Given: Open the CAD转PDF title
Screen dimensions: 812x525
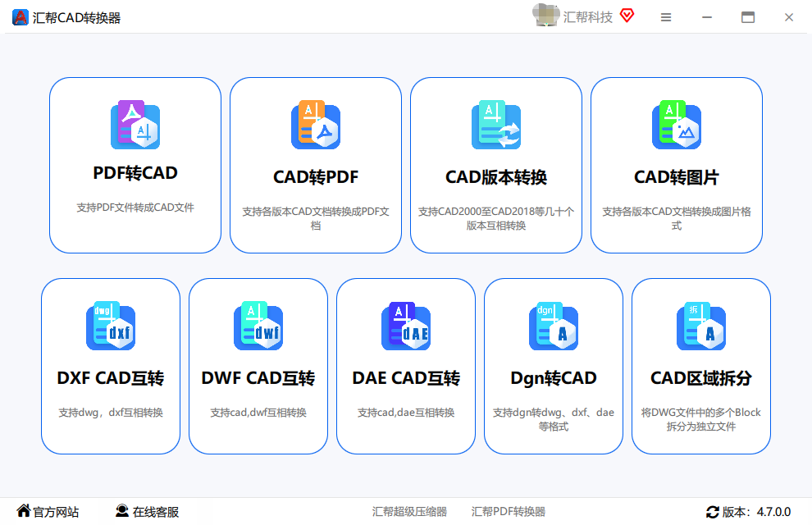Looking at the screenshot, I should coord(316,177).
